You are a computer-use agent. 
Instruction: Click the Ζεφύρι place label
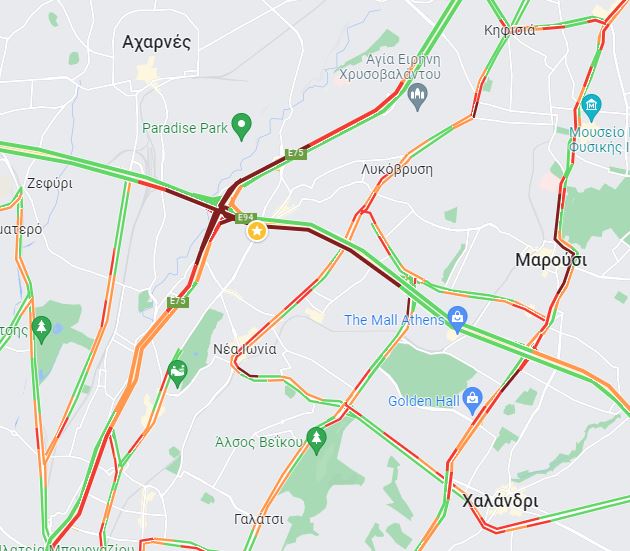[x=50, y=183]
